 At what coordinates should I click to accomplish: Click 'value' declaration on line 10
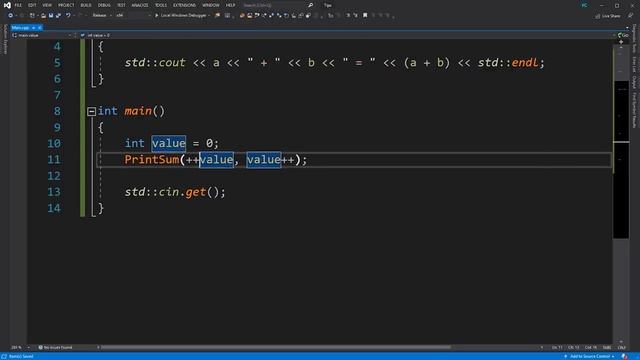(x=169, y=143)
